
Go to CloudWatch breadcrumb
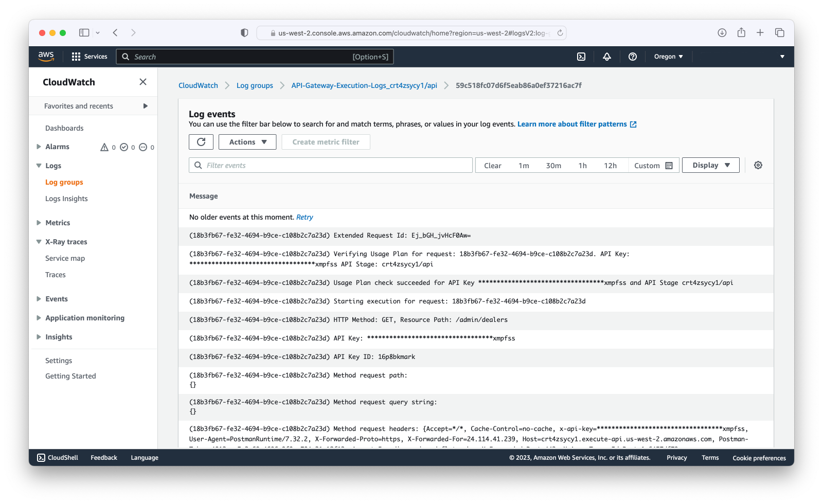tap(198, 85)
